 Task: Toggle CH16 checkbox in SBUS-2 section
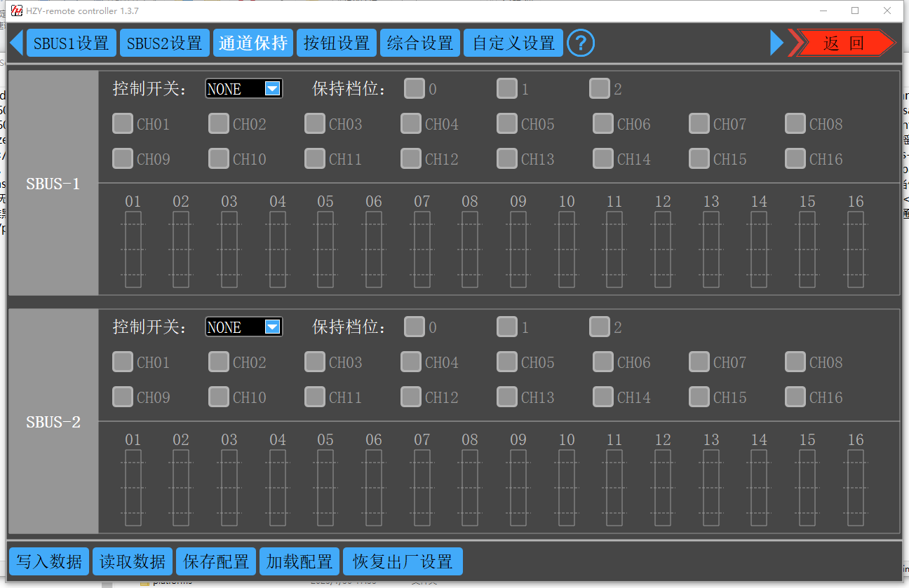pyautogui.click(x=795, y=397)
